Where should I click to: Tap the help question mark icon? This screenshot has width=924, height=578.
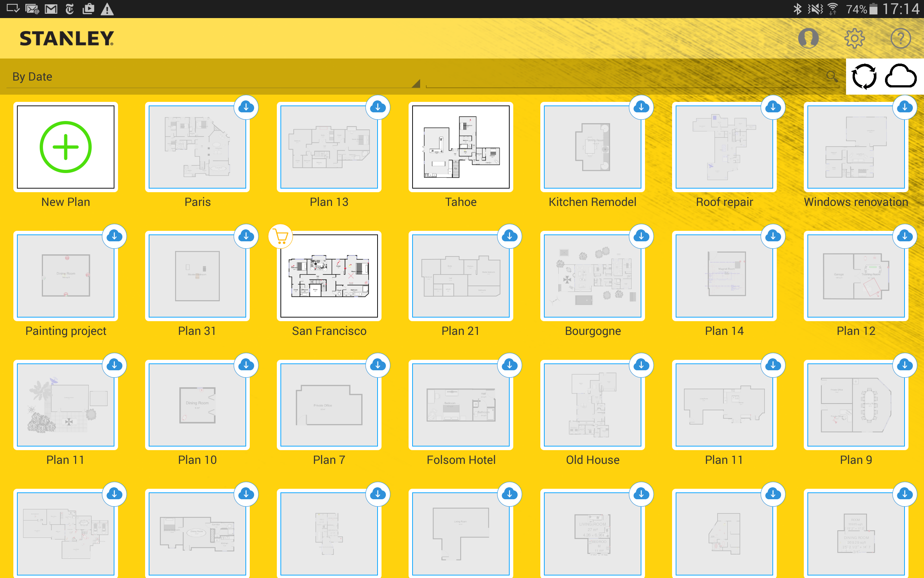(x=900, y=38)
